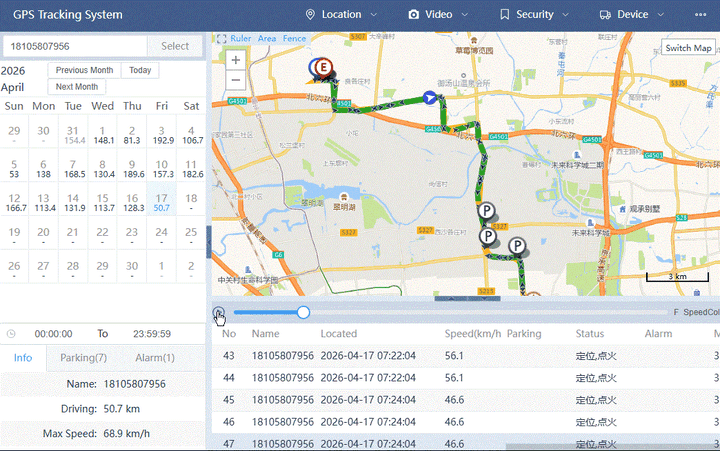This screenshot has height=451, width=720.
Task: Select April 10 showing 157.3 in calendar
Action: 161,169
